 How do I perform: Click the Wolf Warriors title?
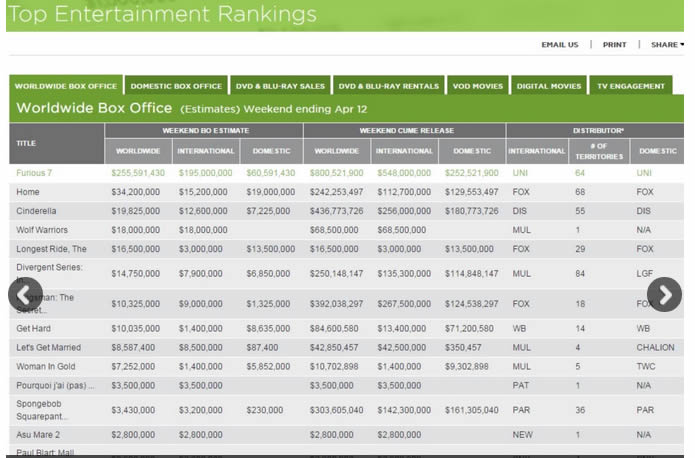point(42,230)
